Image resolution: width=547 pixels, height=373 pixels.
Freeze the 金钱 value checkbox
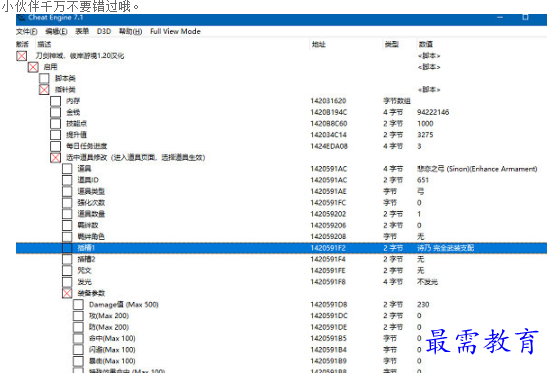point(55,112)
